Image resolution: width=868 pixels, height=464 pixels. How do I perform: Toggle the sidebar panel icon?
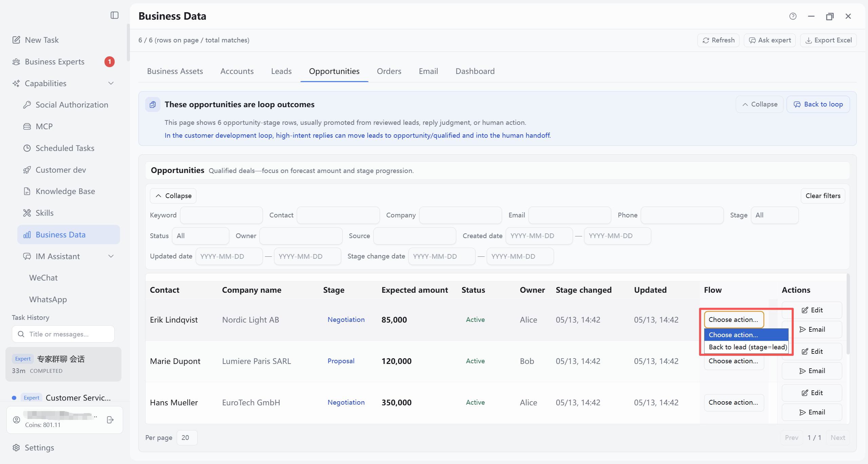click(x=114, y=15)
